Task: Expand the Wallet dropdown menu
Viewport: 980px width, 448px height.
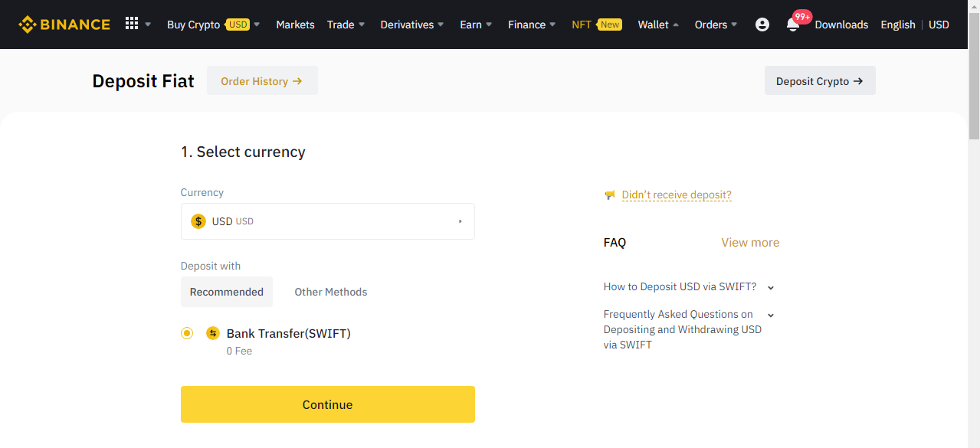Action: 658,25
